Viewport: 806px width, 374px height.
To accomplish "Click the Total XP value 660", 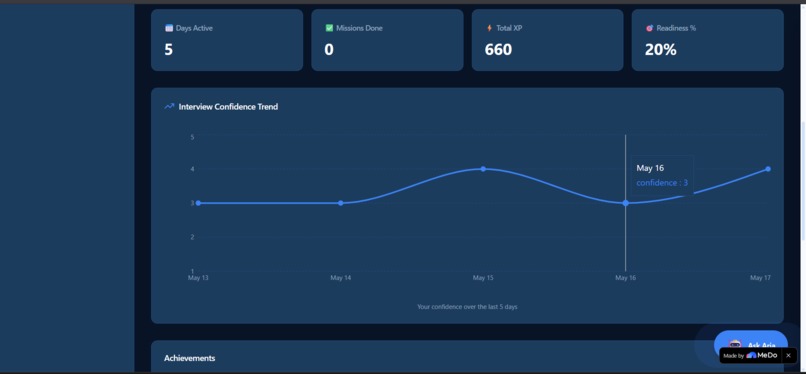I will coord(498,50).
